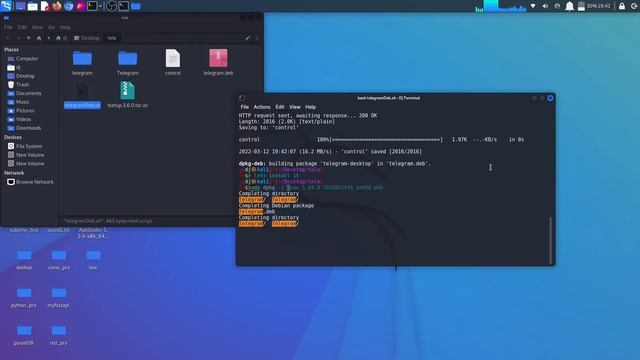Open Pictures in Places sidebar

pyautogui.click(x=25, y=111)
